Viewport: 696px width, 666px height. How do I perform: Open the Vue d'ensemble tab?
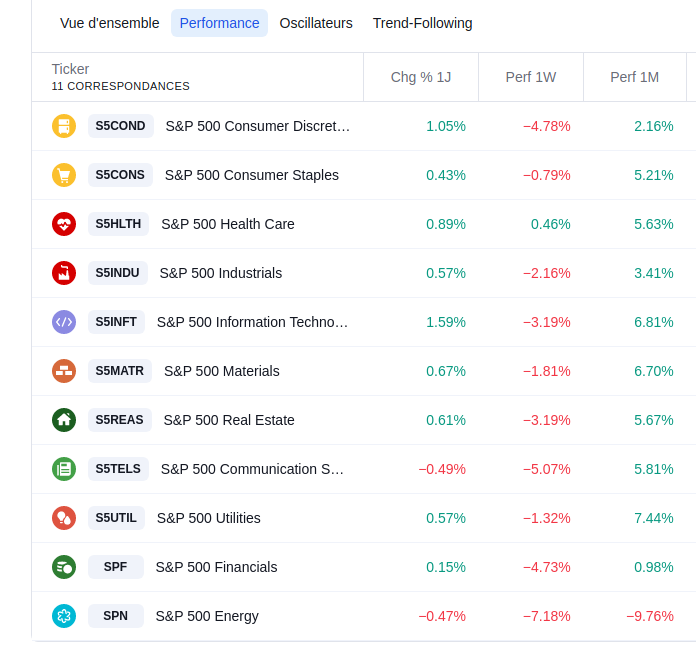click(109, 23)
